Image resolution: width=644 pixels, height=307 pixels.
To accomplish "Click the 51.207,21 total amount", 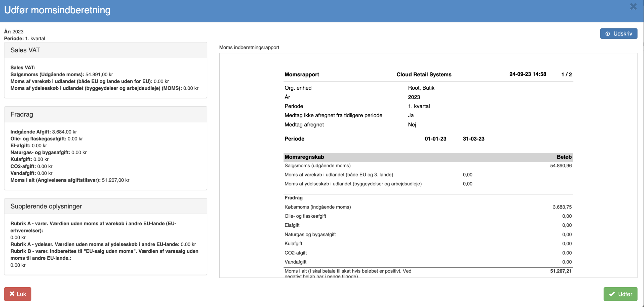I will [x=561, y=271].
